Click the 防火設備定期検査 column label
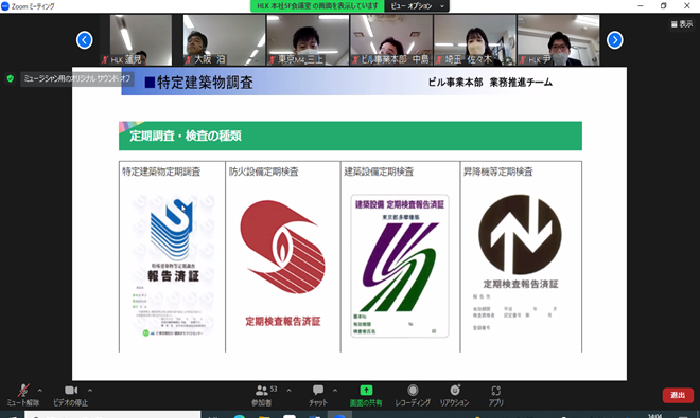This screenshot has width=700, height=418. point(263,171)
